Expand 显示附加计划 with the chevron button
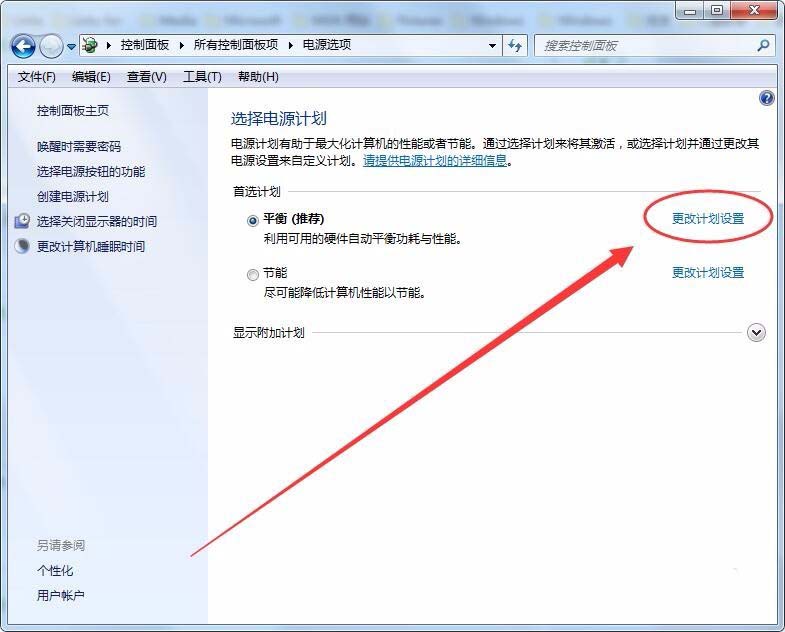The height and width of the screenshot is (632, 785). tap(756, 333)
